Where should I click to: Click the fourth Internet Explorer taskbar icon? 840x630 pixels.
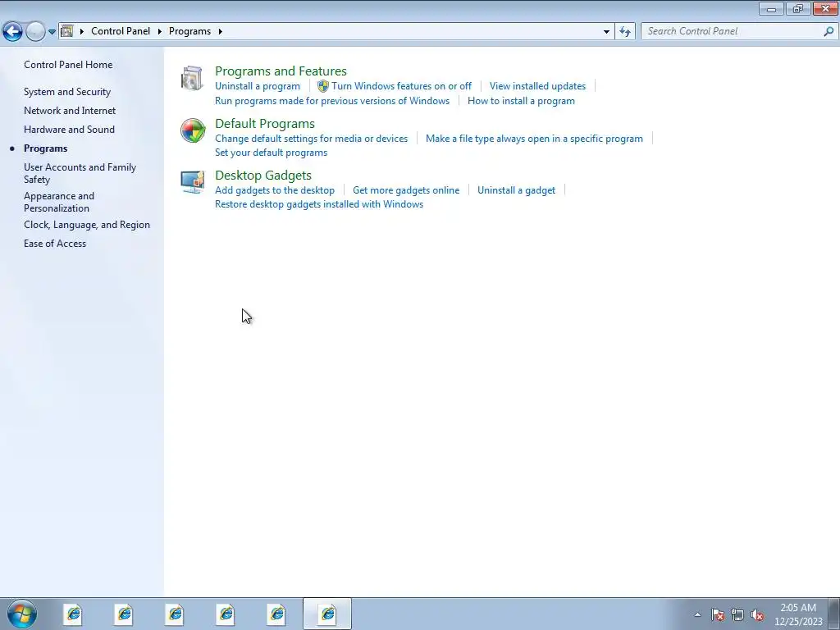226,614
